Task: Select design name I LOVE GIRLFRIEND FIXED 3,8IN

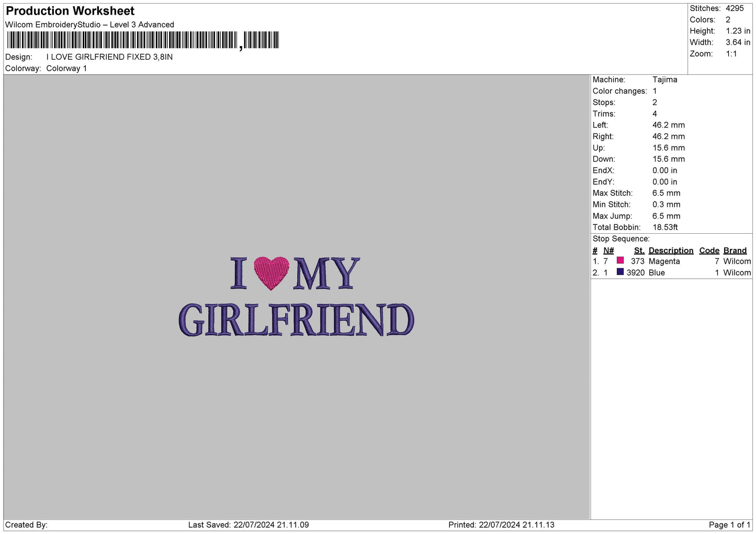Action: [109, 57]
